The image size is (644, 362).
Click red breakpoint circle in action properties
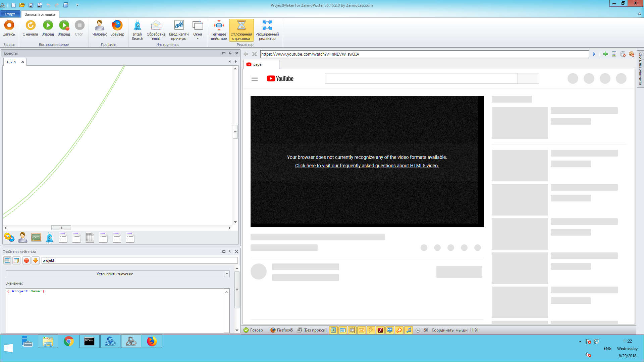pos(26,260)
